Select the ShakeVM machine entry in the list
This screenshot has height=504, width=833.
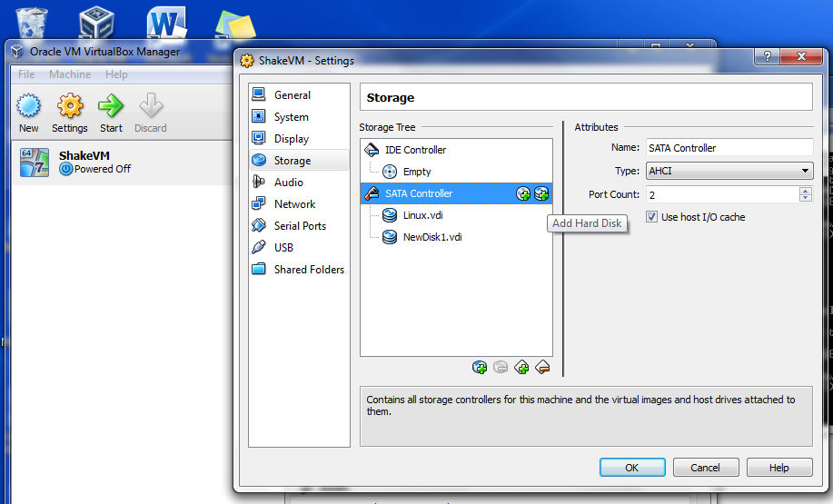121,163
